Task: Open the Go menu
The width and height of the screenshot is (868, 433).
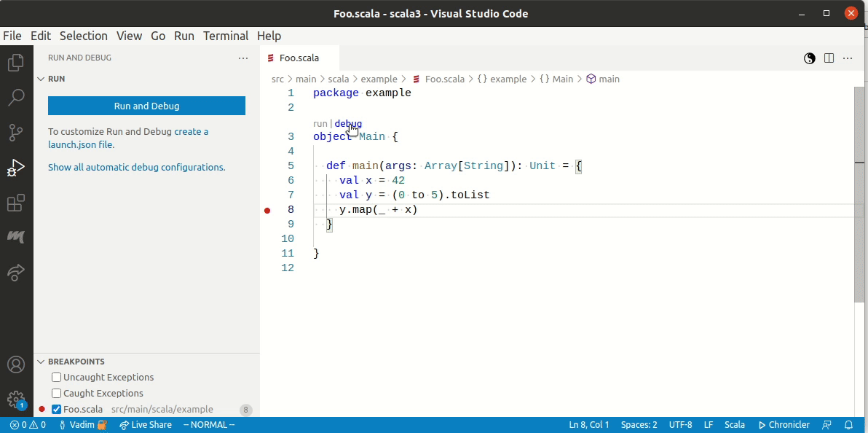Action: [x=158, y=36]
